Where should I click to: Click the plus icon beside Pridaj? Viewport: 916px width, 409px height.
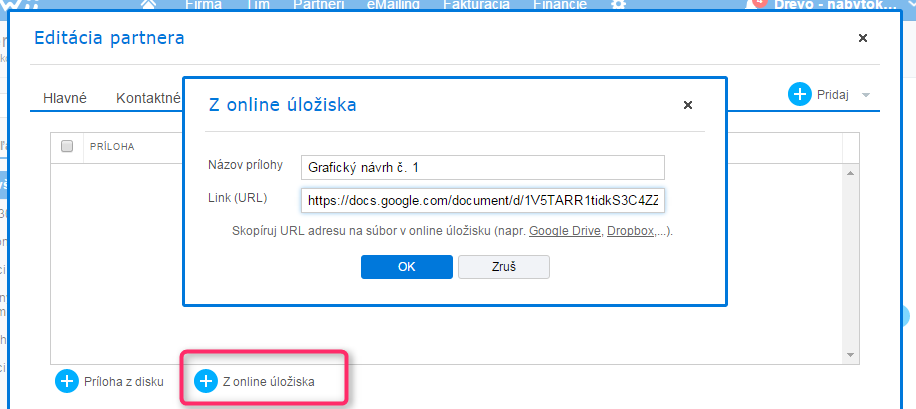(800, 94)
